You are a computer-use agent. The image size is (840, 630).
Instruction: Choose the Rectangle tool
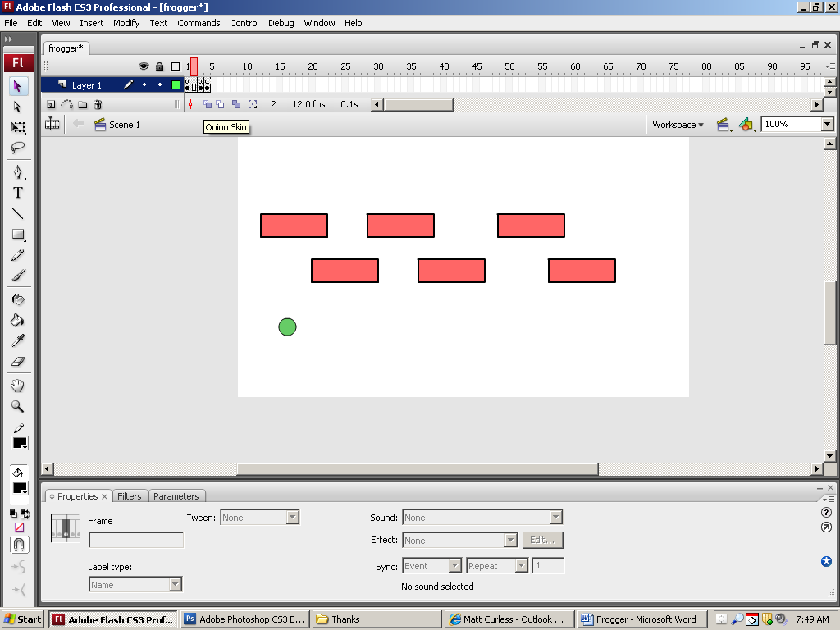pos(18,235)
